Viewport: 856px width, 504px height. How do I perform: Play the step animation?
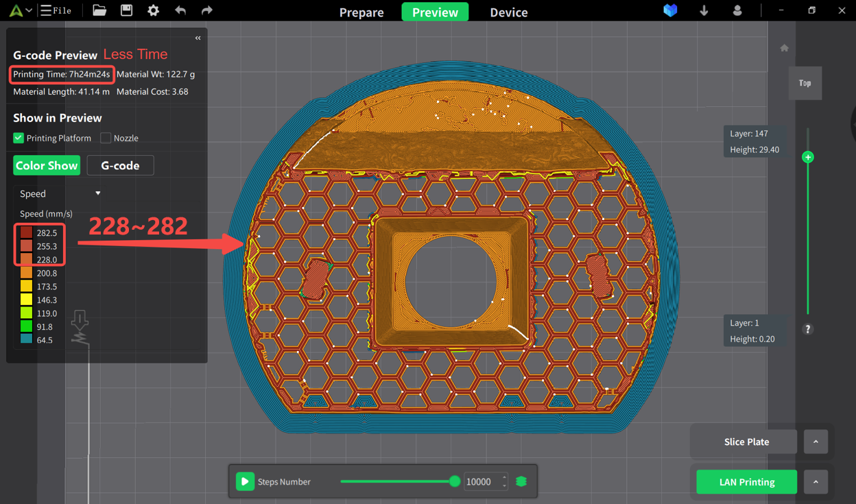tap(245, 481)
